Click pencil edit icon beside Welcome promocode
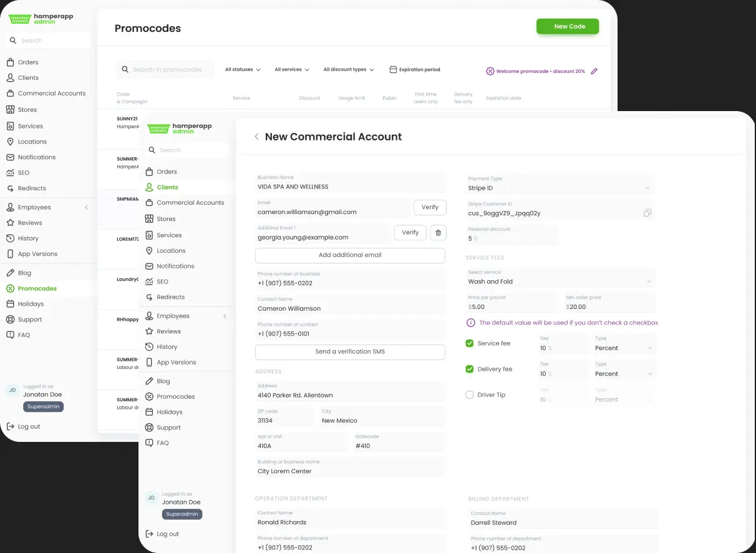This screenshot has height=553, width=756. coord(594,71)
